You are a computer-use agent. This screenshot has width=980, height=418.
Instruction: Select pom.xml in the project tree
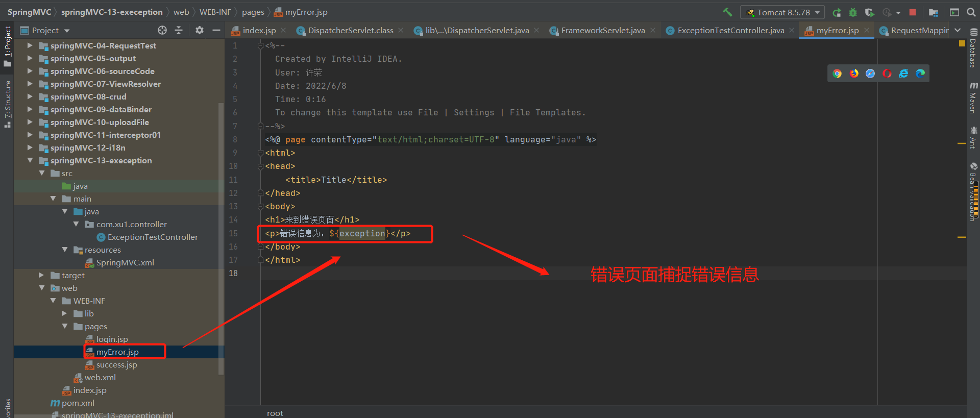pos(73,403)
